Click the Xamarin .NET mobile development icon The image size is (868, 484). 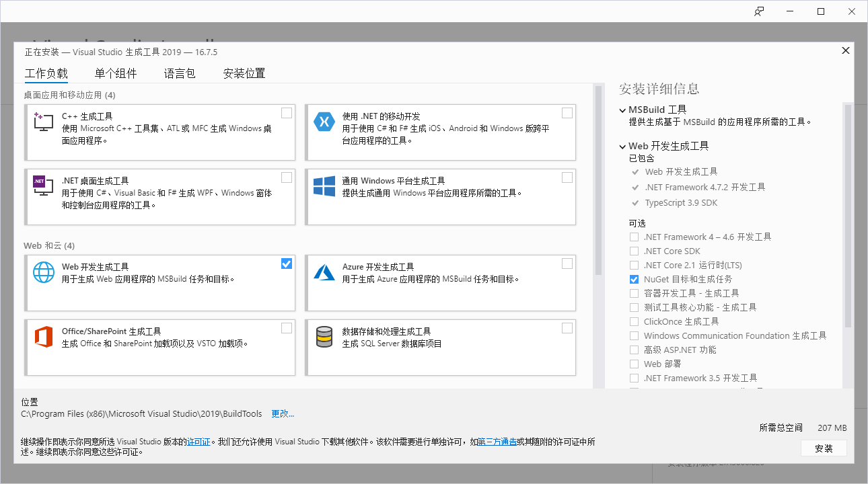(324, 122)
